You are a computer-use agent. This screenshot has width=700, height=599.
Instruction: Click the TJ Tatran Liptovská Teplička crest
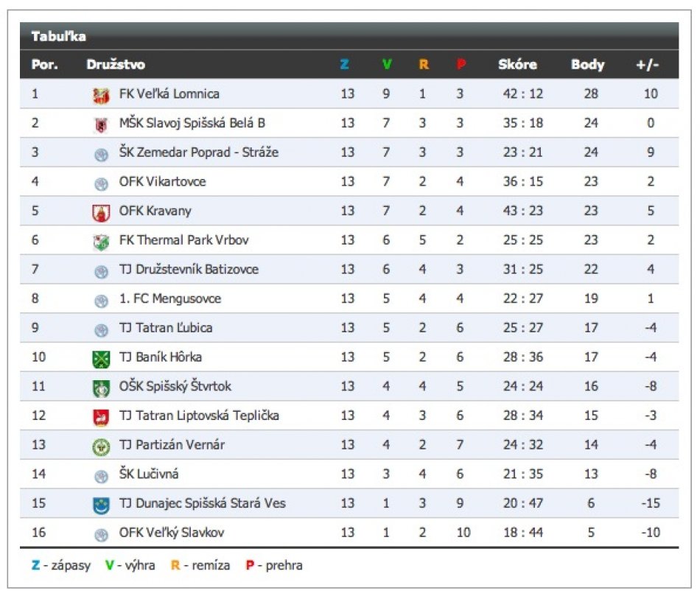point(101,417)
